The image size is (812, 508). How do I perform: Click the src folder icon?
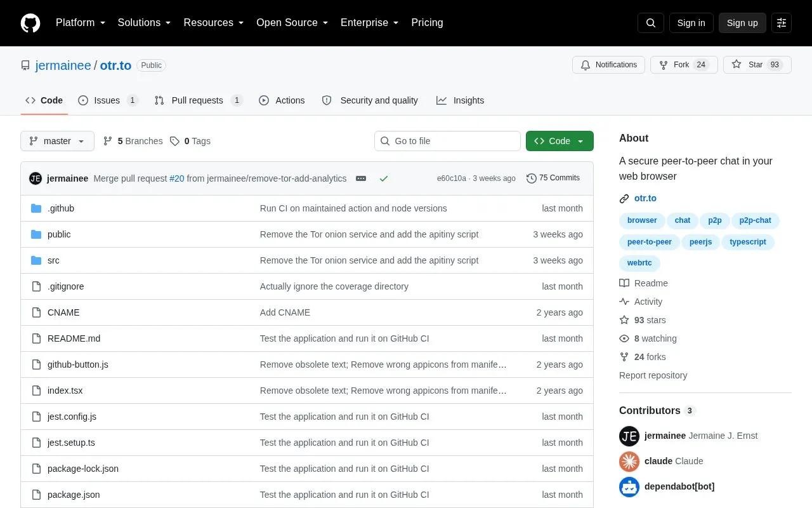[36, 260]
